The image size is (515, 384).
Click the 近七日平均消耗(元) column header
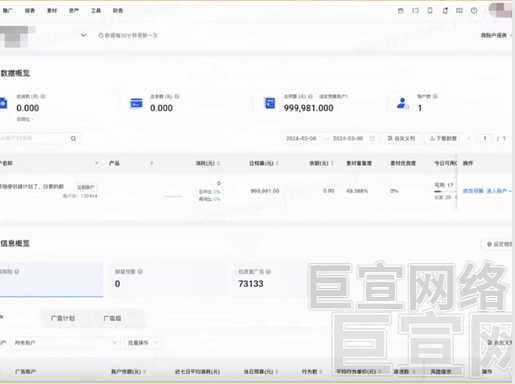[x=197, y=372]
